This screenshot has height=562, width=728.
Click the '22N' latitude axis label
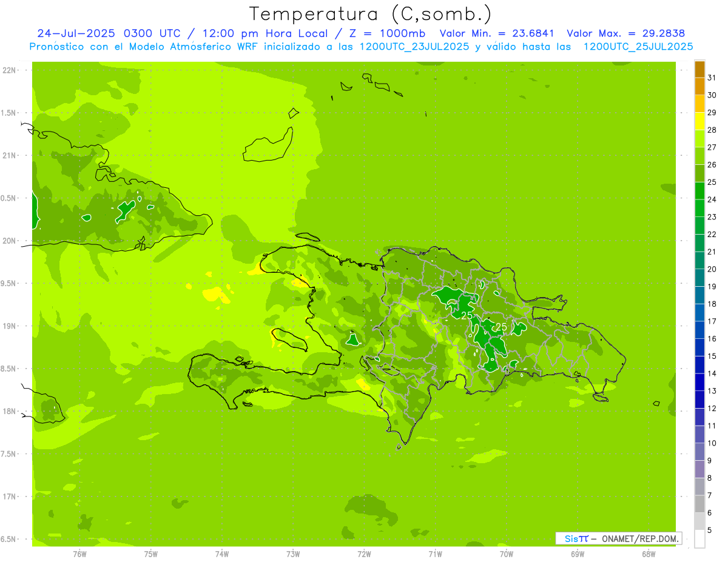click(10, 70)
